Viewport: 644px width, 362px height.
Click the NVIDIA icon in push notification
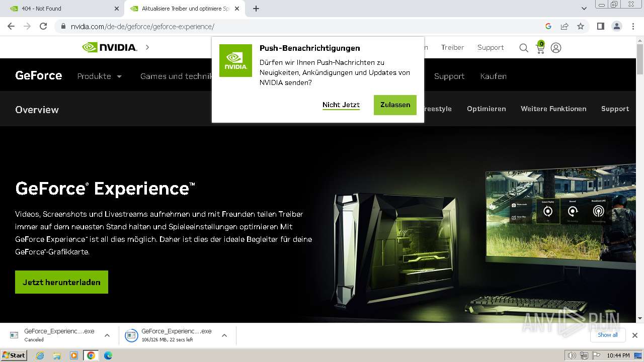click(235, 60)
